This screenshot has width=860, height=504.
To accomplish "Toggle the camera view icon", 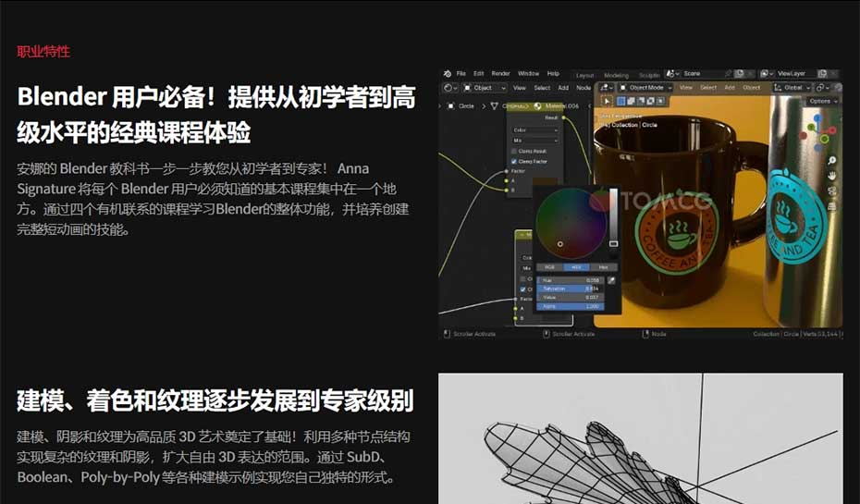I will click(832, 191).
